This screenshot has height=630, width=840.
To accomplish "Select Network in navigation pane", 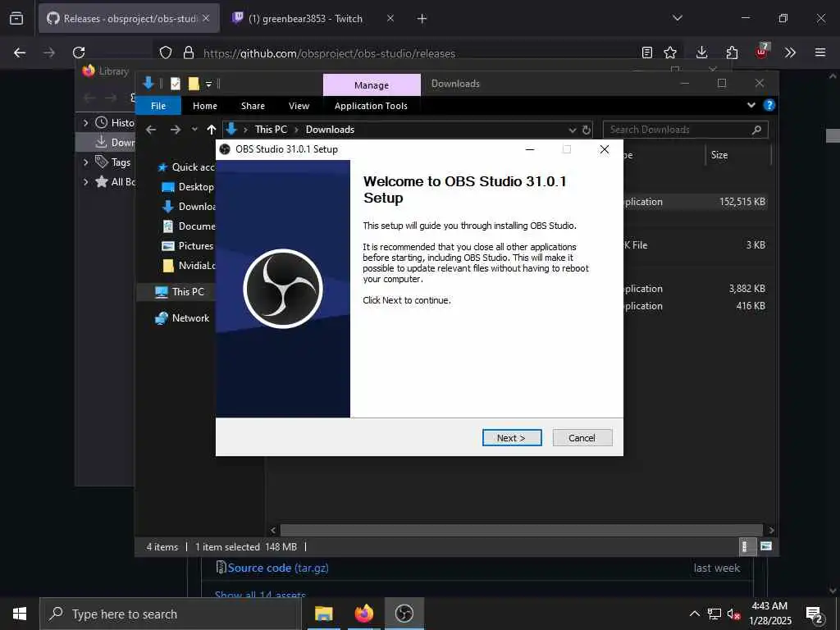I will click(x=182, y=318).
